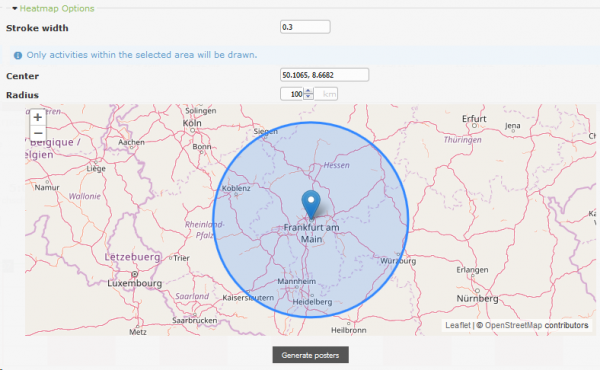The height and width of the screenshot is (370, 600).
Task: Increase radius with the up stepper arrow
Action: (308, 91)
